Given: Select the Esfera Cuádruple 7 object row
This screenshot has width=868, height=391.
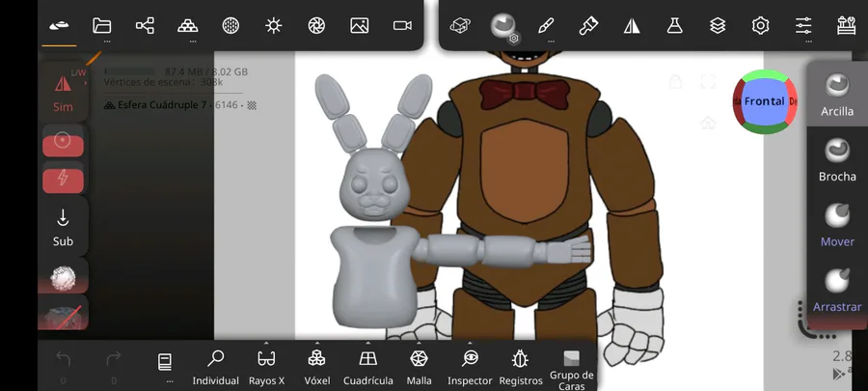Looking at the screenshot, I should point(180,105).
